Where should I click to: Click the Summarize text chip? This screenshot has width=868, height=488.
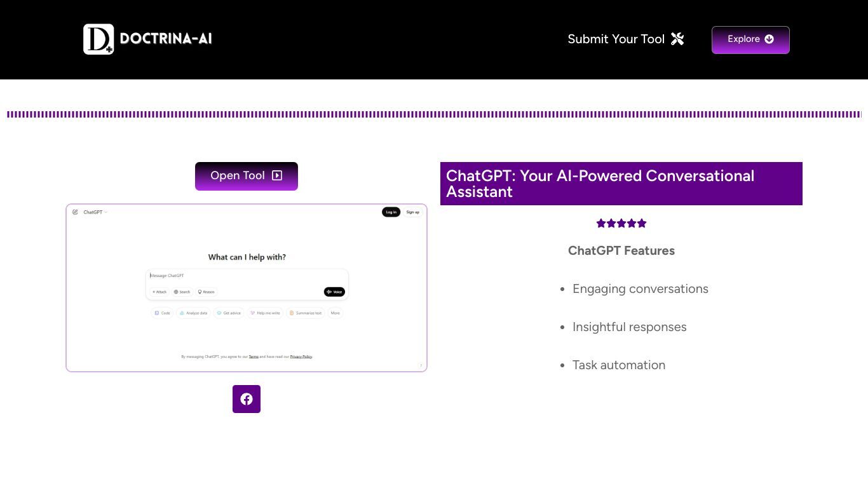306,313
